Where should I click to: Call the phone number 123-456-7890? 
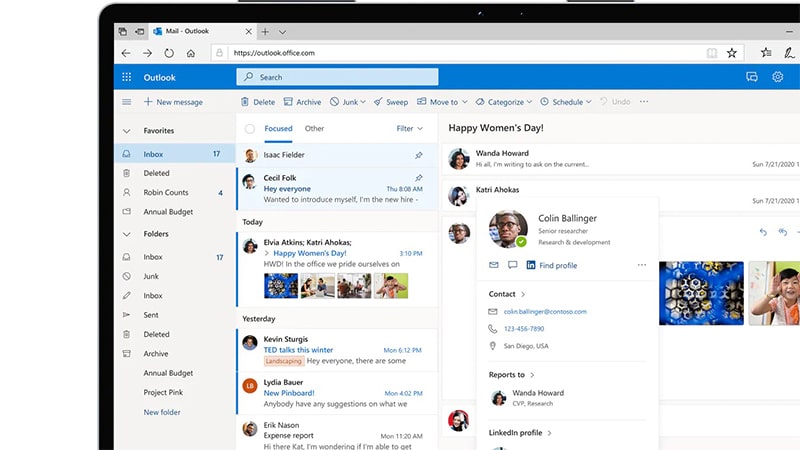click(x=524, y=329)
